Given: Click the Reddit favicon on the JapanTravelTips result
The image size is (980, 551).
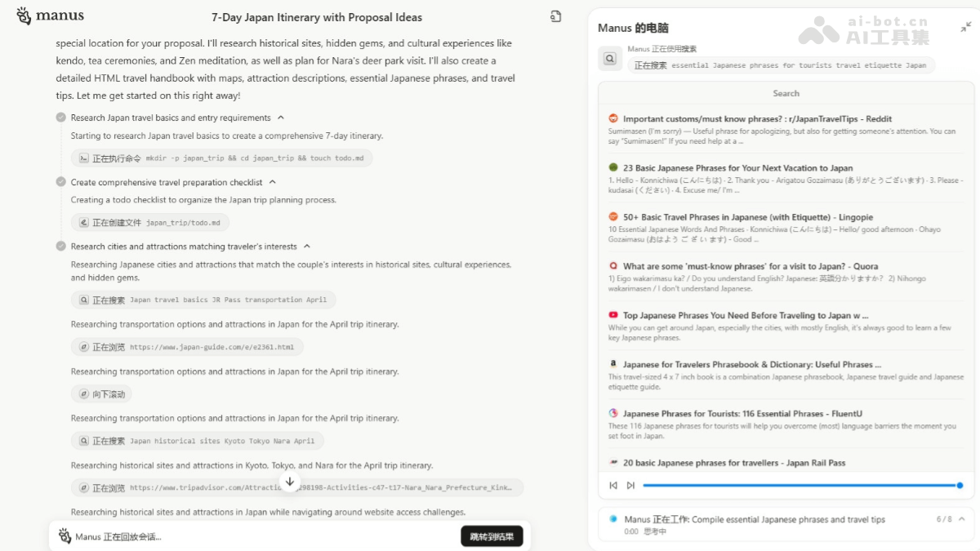Looking at the screenshot, I should pyautogui.click(x=613, y=118).
